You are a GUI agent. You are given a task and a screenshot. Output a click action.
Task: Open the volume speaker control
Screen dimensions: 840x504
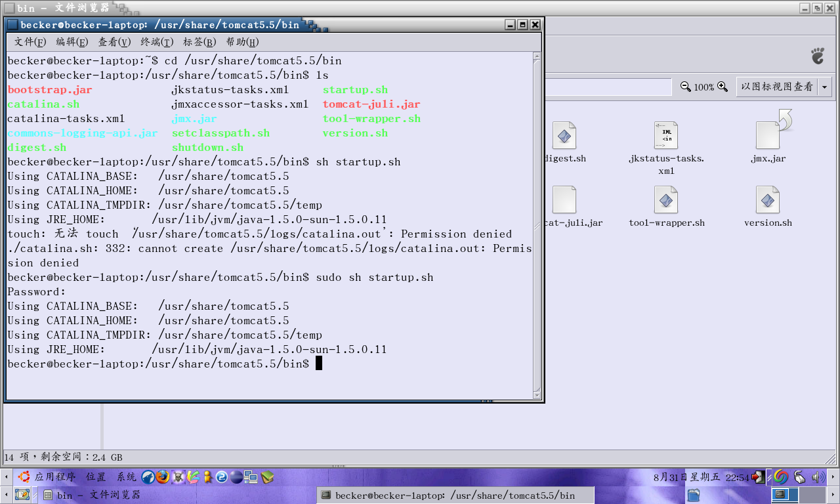[x=818, y=477]
